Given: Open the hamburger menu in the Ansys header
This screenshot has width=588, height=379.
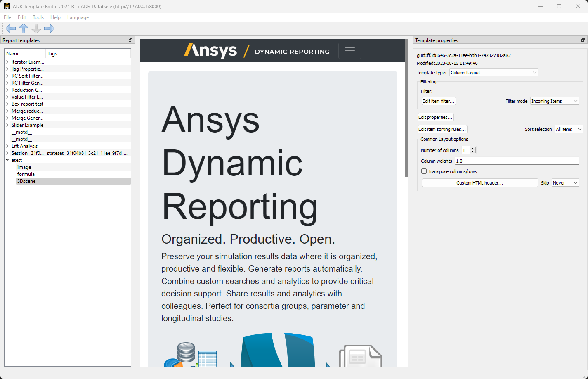Looking at the screenshot, I should point(350,51).
